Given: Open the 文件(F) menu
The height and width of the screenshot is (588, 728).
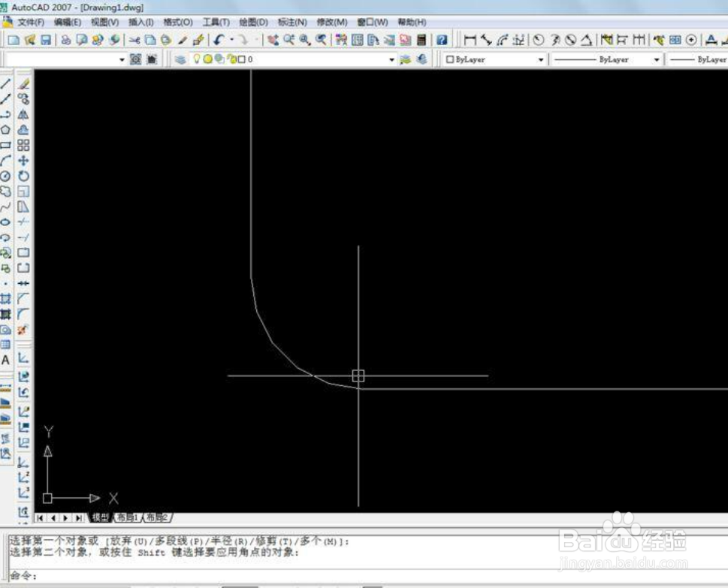Looking at the screenshot, I should click(x=31, y=23).
